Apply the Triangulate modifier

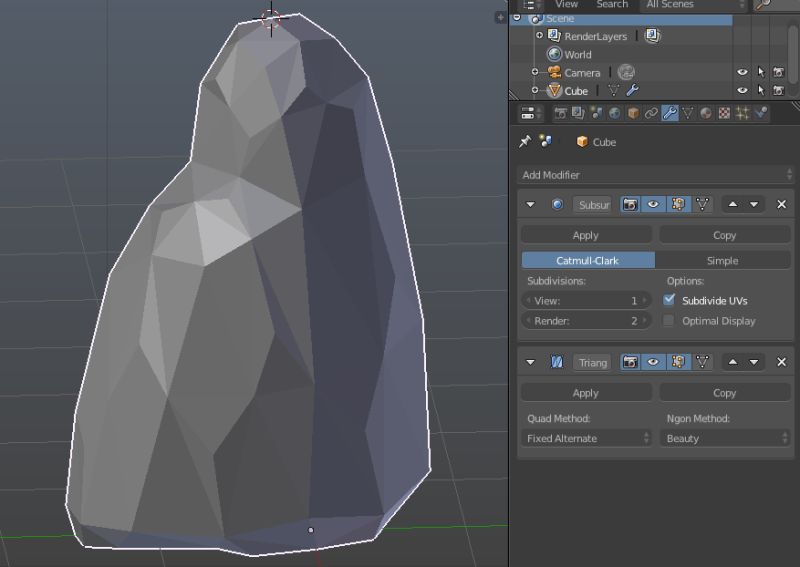tap(586, 393)
